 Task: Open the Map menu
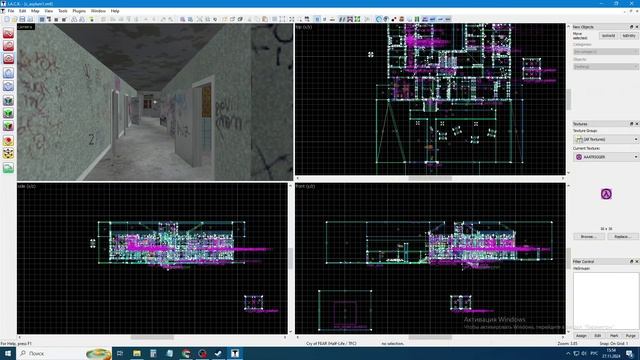(36, 11)
